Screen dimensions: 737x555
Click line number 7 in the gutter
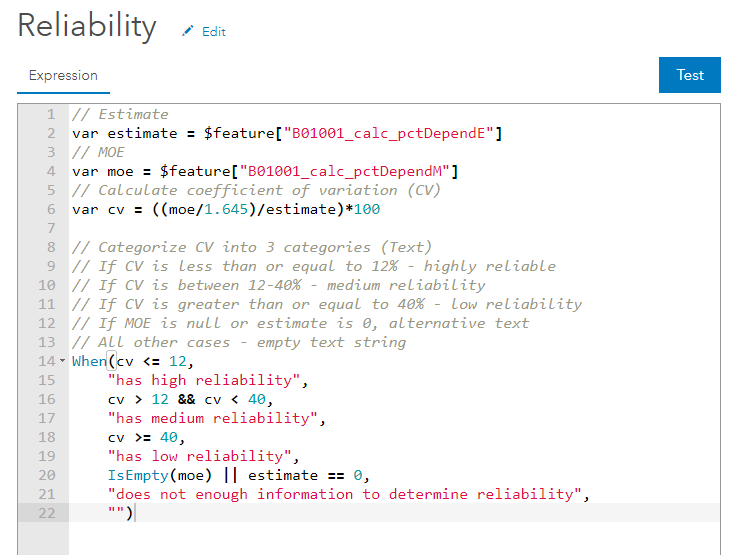coord(50,228)
